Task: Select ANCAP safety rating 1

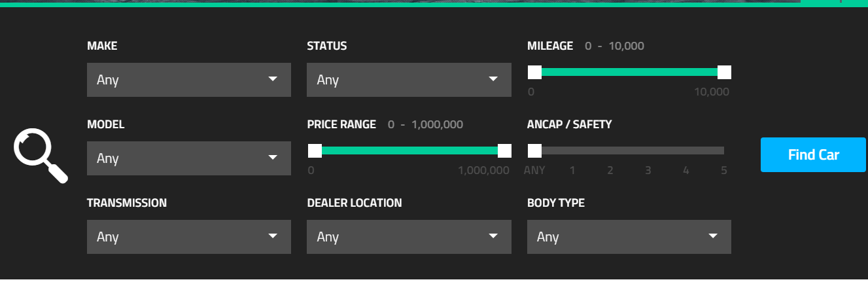Action: [572, 171]
